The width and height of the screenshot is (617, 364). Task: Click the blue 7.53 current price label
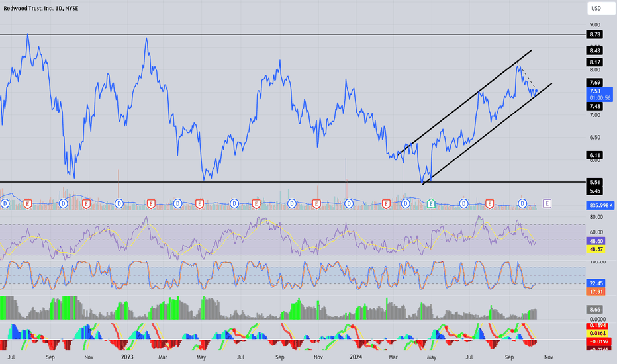tap(600, 95)
